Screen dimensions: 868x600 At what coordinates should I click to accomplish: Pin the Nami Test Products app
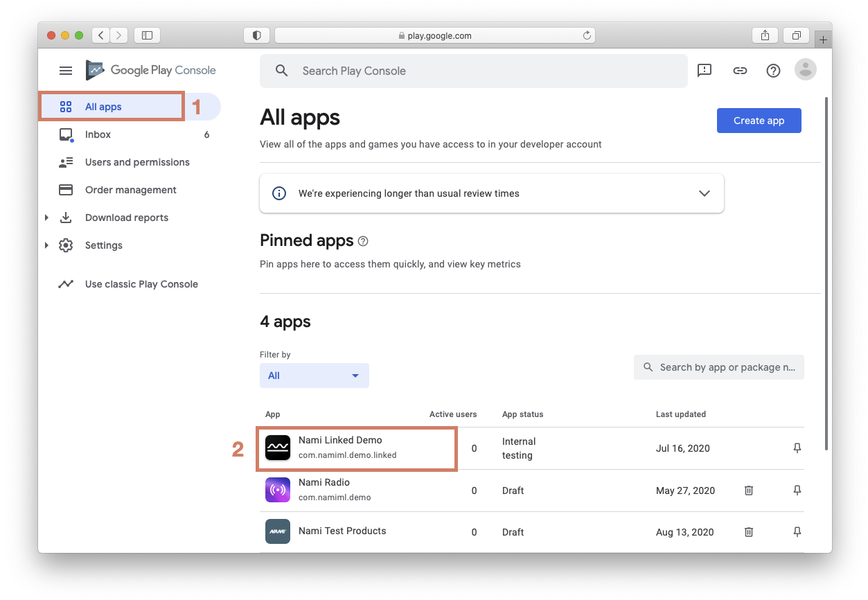coord(797,532)
